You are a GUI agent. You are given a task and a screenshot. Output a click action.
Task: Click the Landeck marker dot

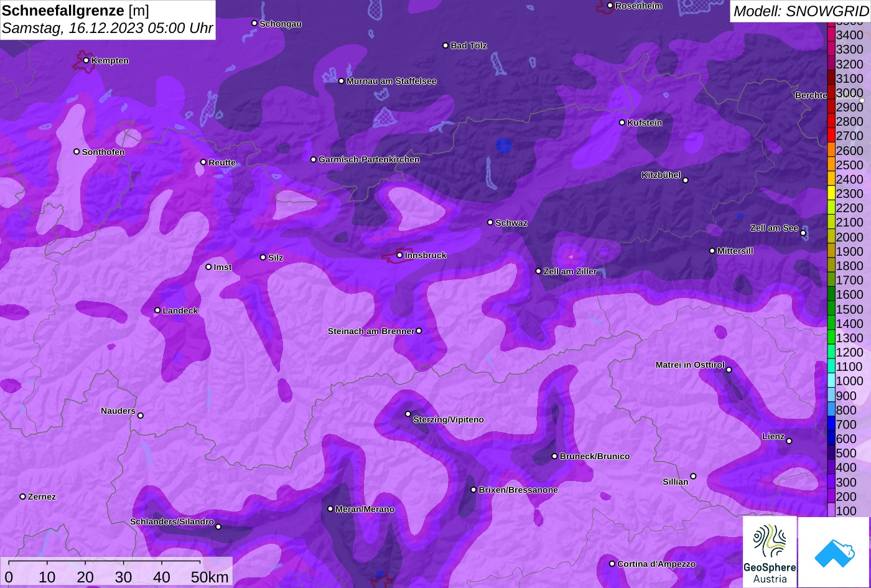tap(157, 310)
